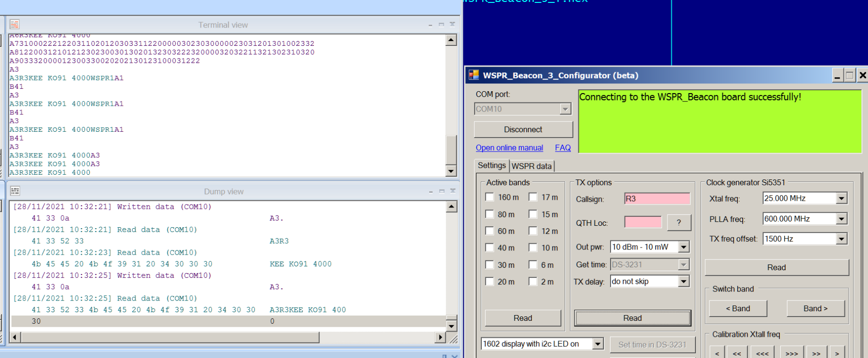This screenshot has height=358, width=868.
Task: Click the Callsign input field
Action: pyautogui.click(x=657, y=199)
